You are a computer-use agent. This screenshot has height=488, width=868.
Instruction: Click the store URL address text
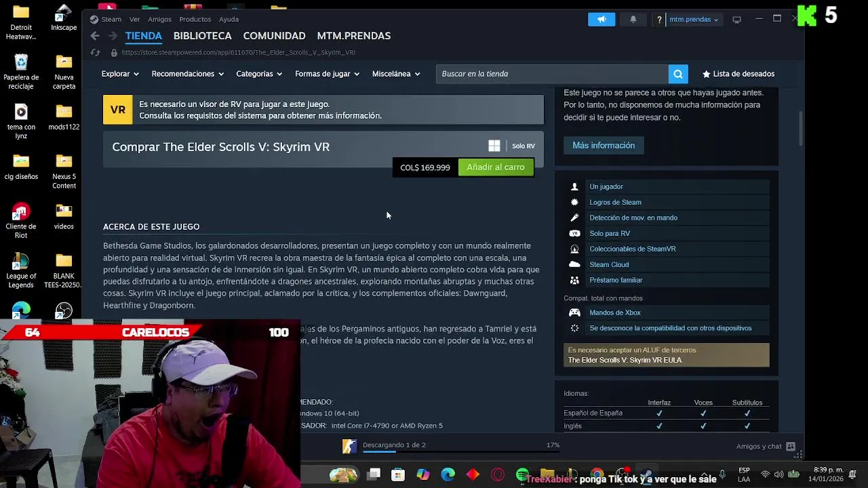coord(239,52)
